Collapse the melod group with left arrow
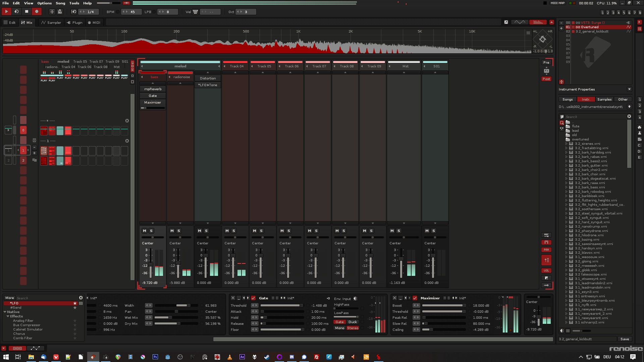The image size is (644, 362). [x=142, y=66]
